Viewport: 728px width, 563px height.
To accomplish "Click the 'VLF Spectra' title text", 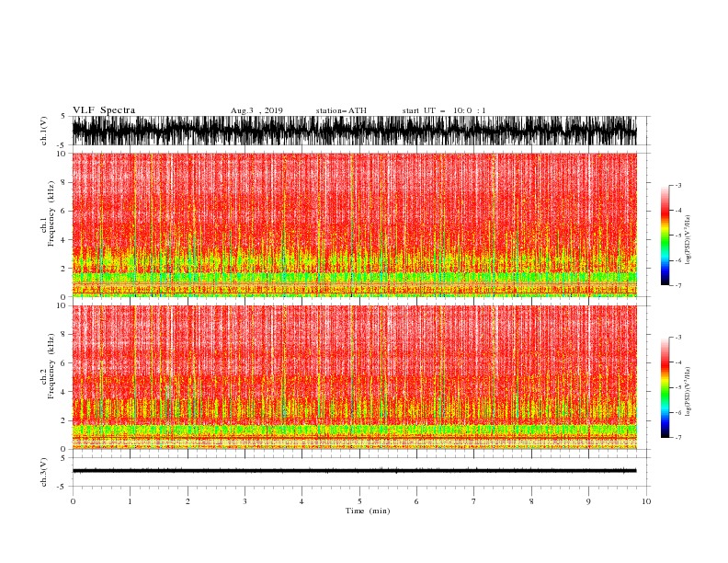I will 104,110.
